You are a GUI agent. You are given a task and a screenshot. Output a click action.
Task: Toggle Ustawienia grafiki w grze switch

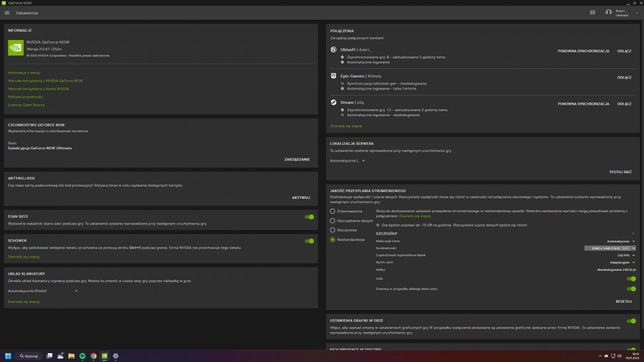(631, 321)
